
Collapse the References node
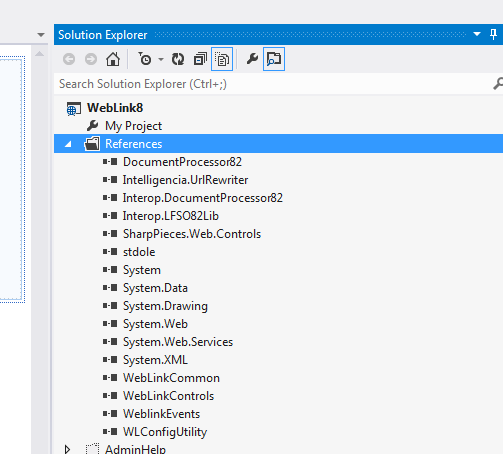(x=68, y=144)
